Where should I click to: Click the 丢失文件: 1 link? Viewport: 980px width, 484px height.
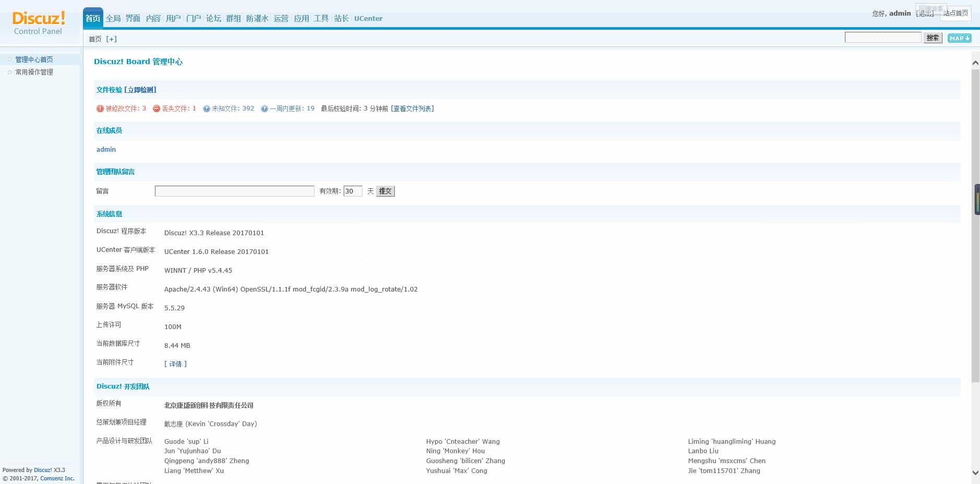[179, 108]
